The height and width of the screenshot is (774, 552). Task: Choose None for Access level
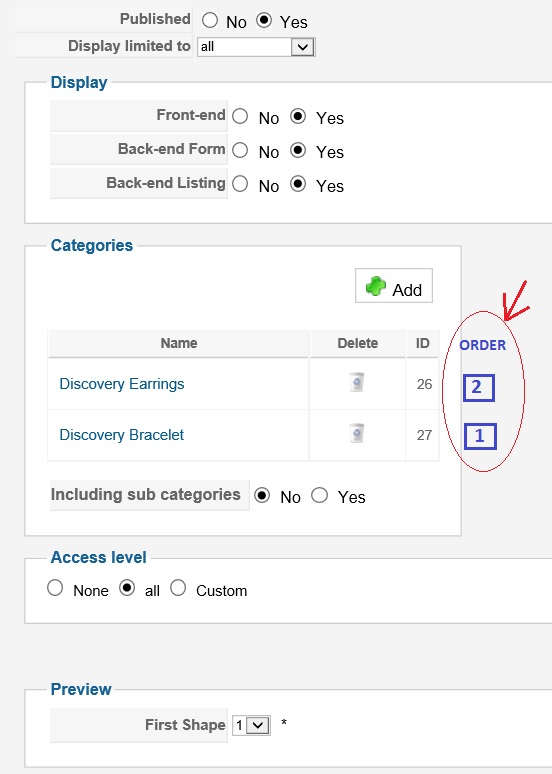(x=55, y=588)
